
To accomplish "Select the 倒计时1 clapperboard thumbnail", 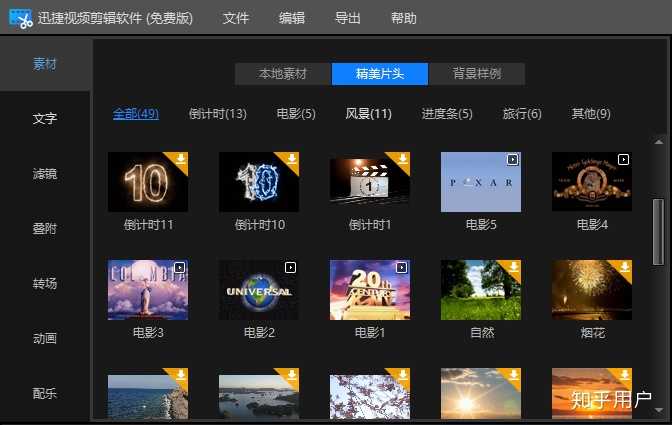I will click(370, 182).
